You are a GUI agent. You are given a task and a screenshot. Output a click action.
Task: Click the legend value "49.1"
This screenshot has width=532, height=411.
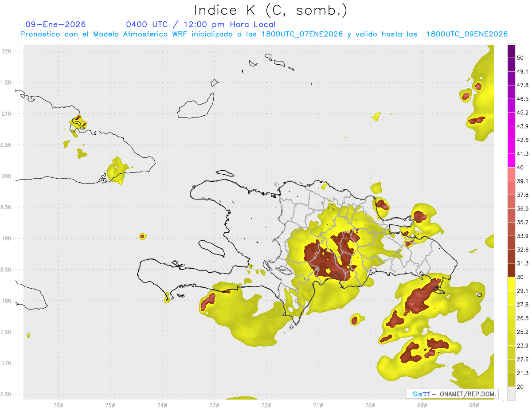pos(523,71)
